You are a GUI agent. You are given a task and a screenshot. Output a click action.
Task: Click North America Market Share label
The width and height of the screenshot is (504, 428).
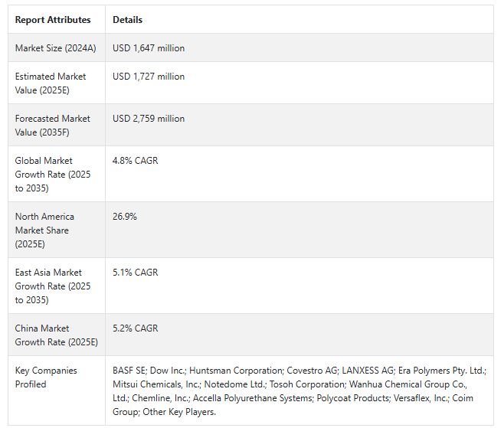click(44, 230)
